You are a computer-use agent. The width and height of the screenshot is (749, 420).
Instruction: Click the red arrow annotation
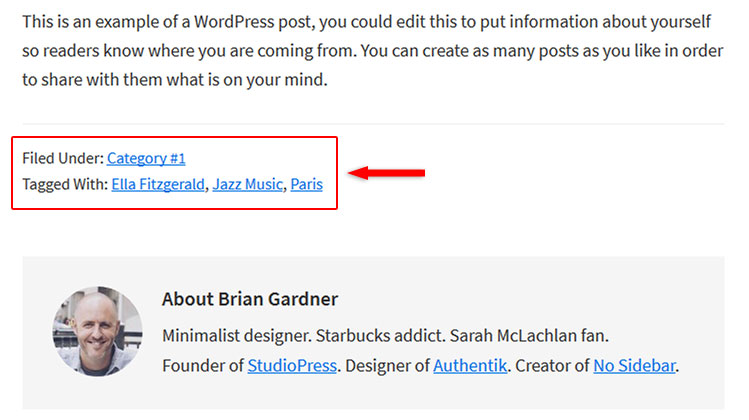[x=386, y=172]
